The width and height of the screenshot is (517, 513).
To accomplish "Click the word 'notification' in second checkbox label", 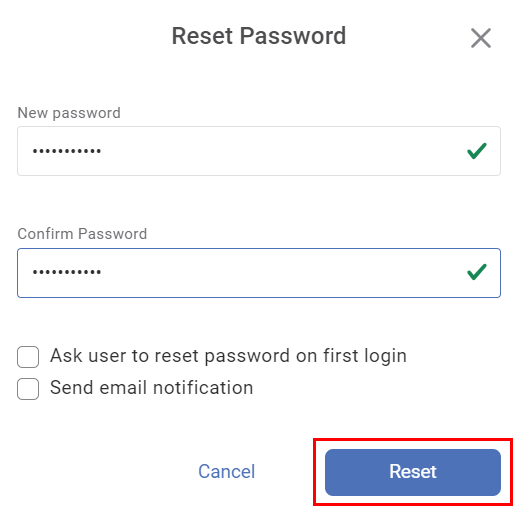I will pos(203,387).
